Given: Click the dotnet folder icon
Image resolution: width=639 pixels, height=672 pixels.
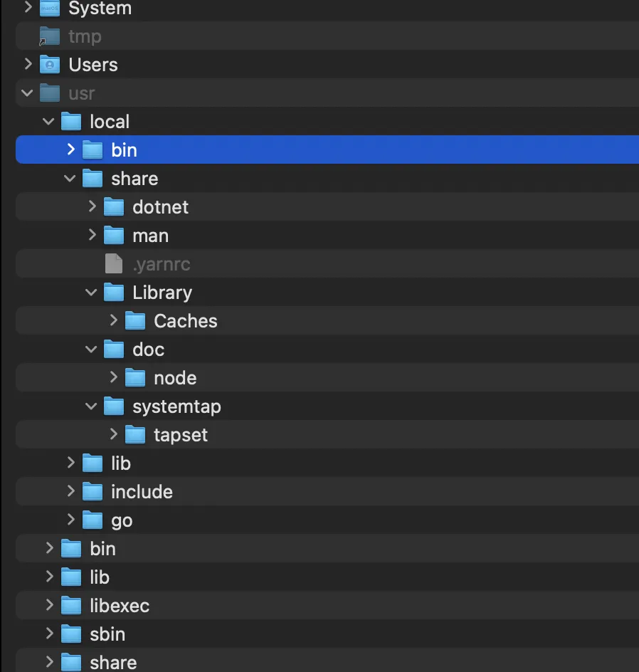Looking at the screenshot, I should point(114,207).
